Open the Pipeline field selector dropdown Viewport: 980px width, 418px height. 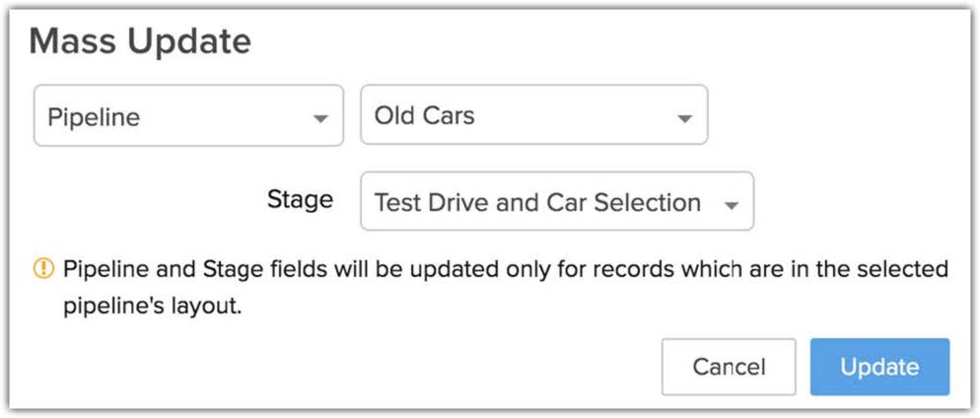tap(188, 116)
